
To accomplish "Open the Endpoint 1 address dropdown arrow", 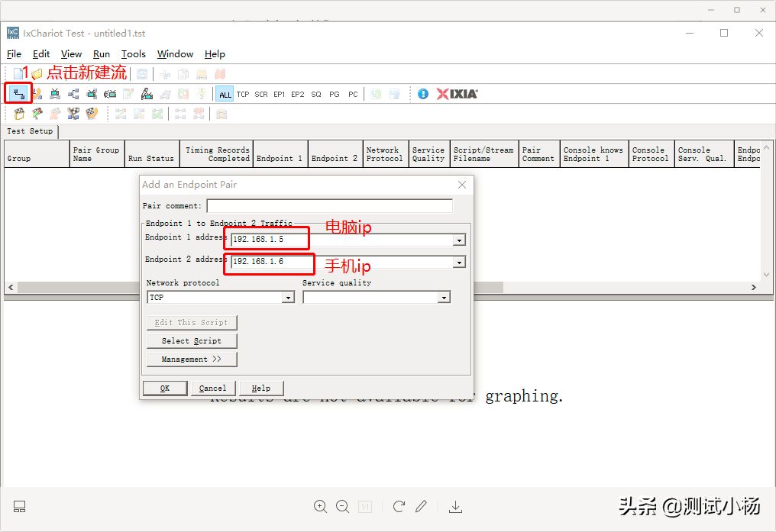I will click(459, 240).
